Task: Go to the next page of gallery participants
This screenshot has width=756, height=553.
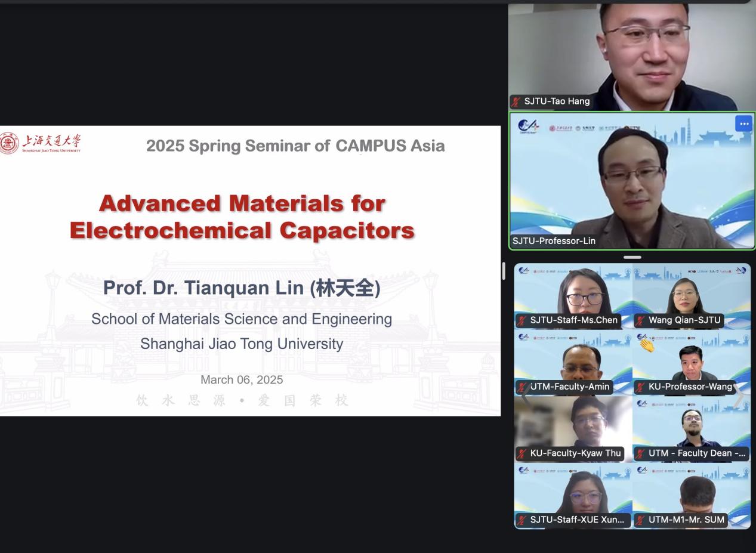Action: tap(739, 396)
